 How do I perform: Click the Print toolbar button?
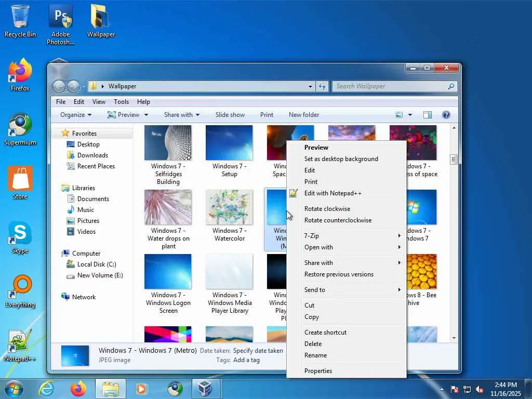(267, 115)
